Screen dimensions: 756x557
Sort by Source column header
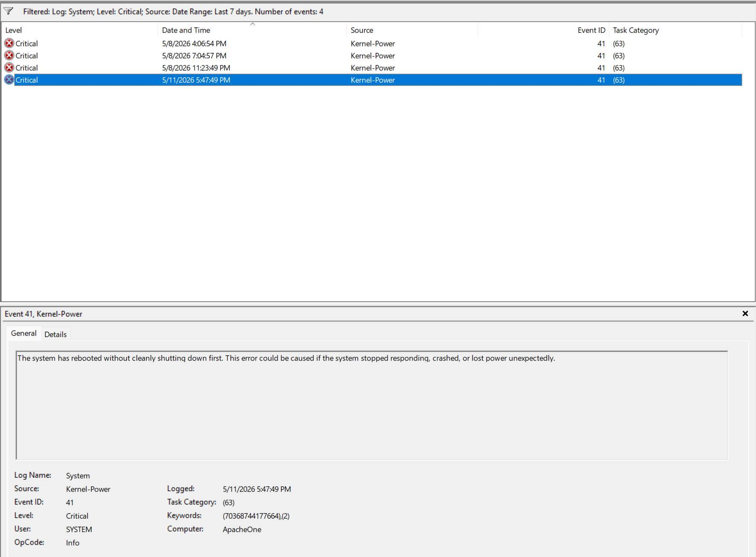point(412,30)
